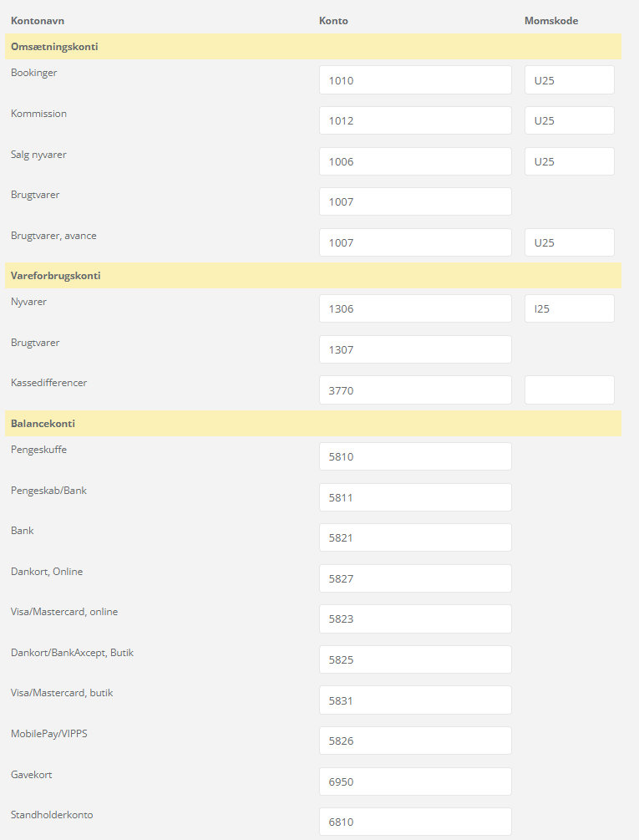Click the Kassedifferencer account field
The image size is (639, 840).
coord(415,389)
